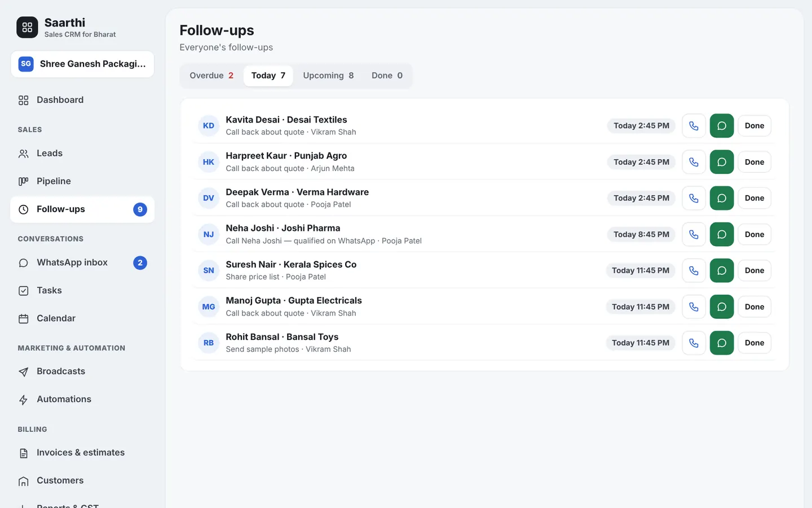Click 'Rohit Bansal · Bansal Toys' title
This screenshot has height=508, width=812.
[x=282, y=337]
